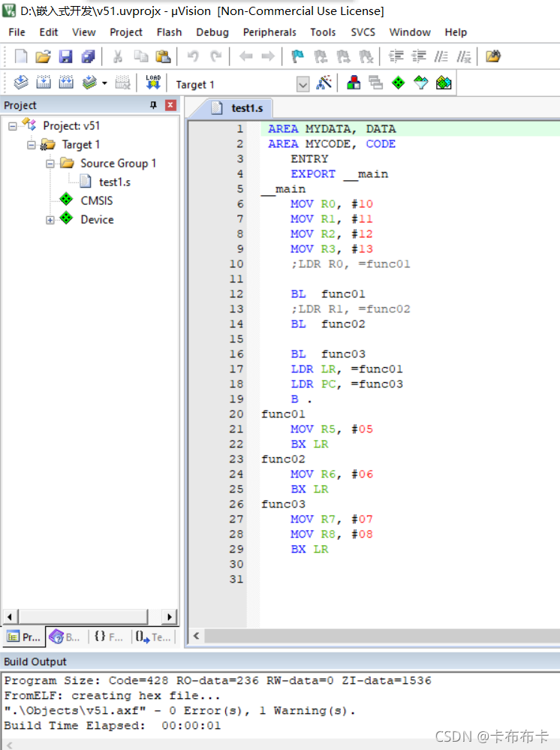Click the New file icon
The height and width of the screenshot is (750, 560).
(21, 56)
